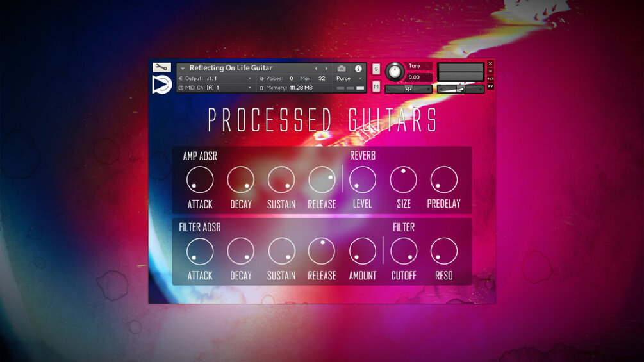Click the Voices count value 0

tap(291, 78)
